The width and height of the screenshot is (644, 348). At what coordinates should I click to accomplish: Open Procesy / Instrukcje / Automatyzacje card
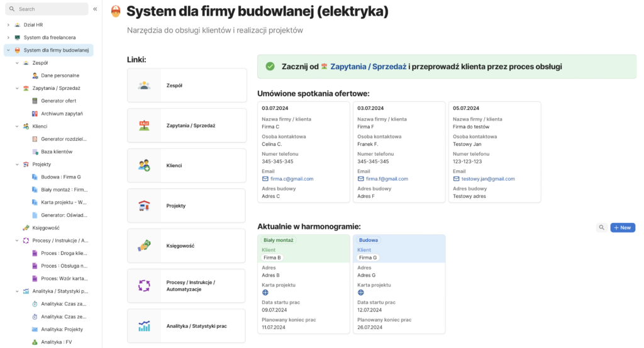click(186, 286)
